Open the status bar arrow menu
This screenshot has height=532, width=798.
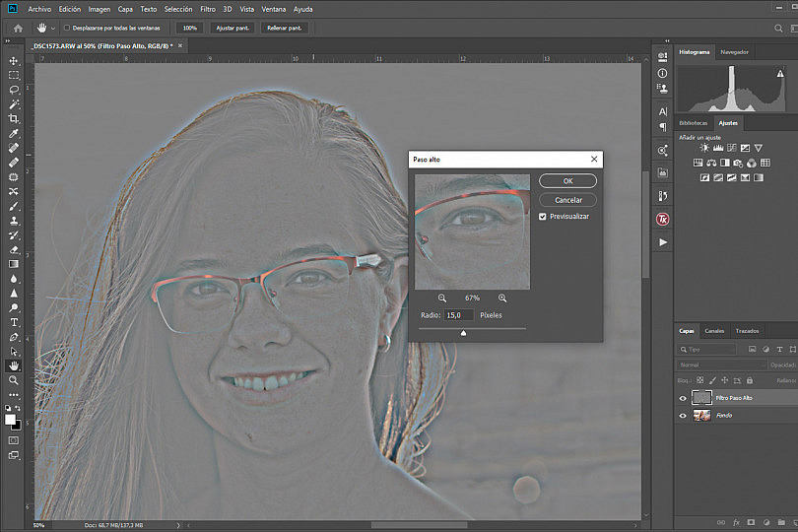178,525
